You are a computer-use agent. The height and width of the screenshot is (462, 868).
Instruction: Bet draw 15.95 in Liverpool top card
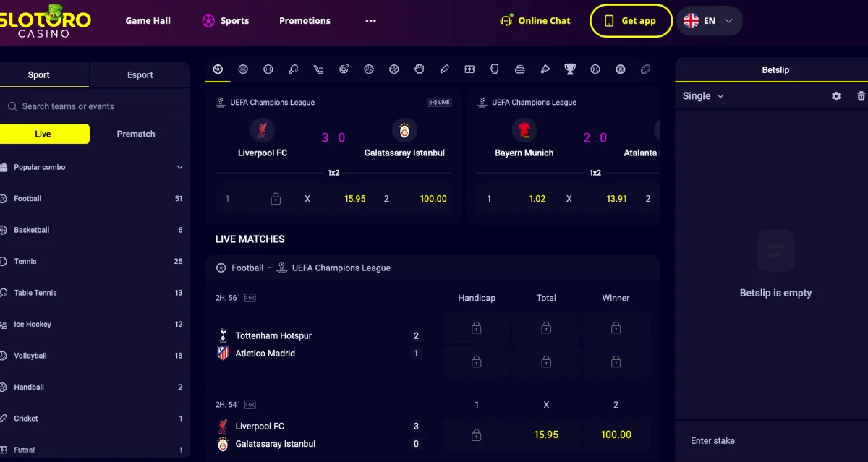coord(333,199)
